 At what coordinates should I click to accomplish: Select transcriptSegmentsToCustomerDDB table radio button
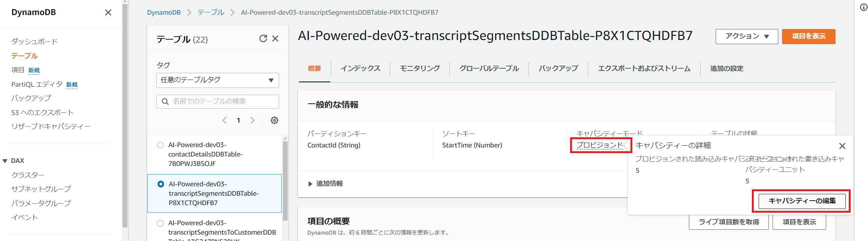pyautogui.click(x=160, y=223)
